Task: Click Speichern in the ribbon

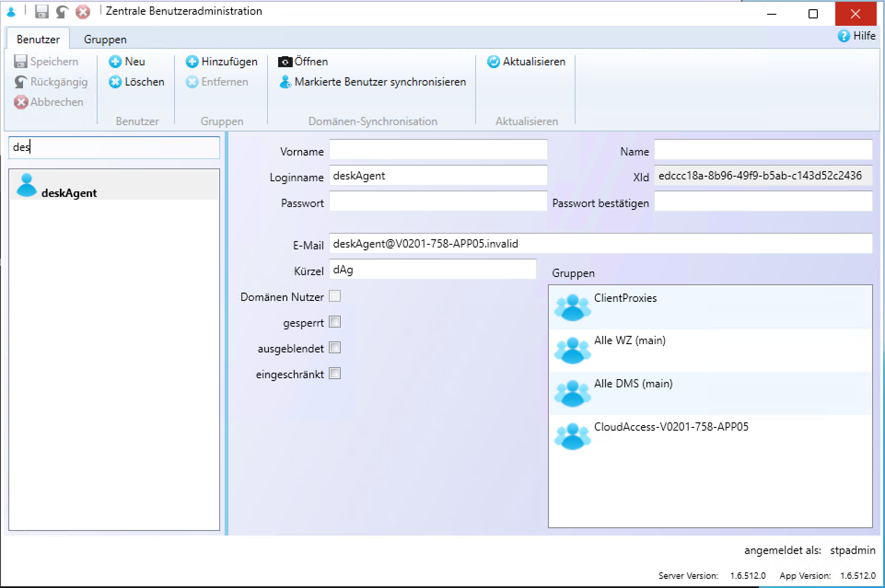Action: tap(46, 62)
